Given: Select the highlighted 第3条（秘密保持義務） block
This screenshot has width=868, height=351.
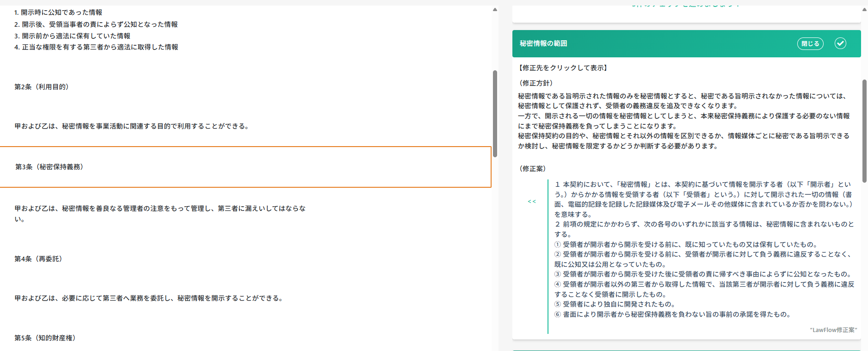Looking at the screenshot, I should [246, 167].
